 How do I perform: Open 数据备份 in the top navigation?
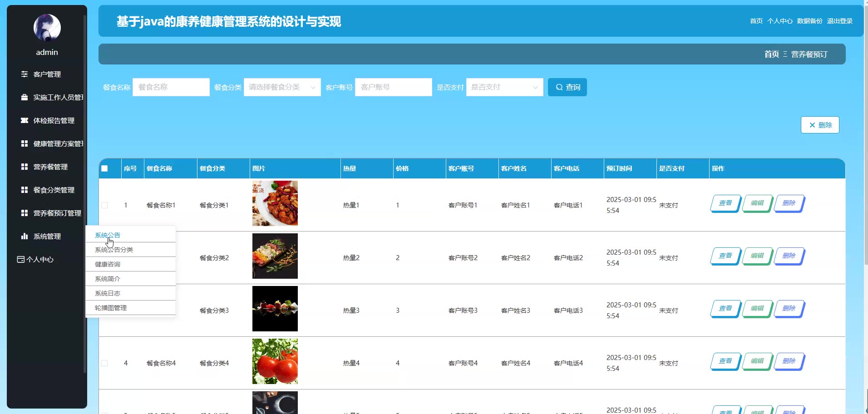pos(810,21)
